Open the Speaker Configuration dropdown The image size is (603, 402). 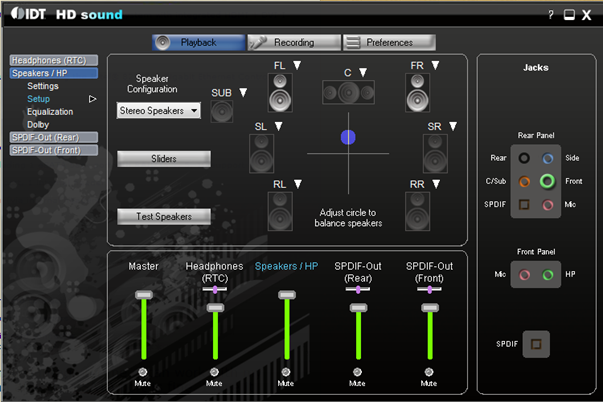[x=158, y=111]
